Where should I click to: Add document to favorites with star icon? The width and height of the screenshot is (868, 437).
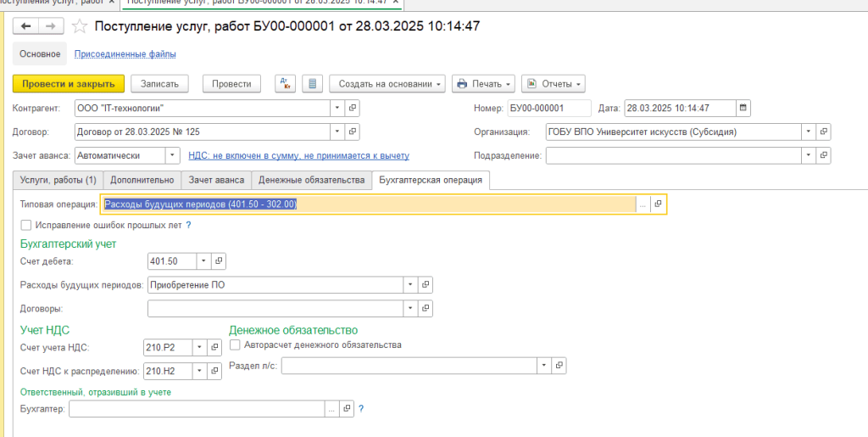pyautogui.click(x=80, y=26)
